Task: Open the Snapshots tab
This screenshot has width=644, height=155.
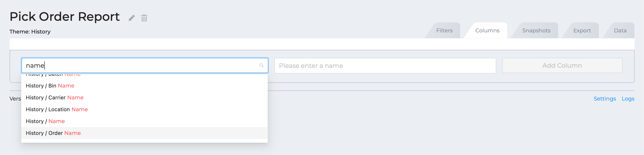Action: coord(536,30)
